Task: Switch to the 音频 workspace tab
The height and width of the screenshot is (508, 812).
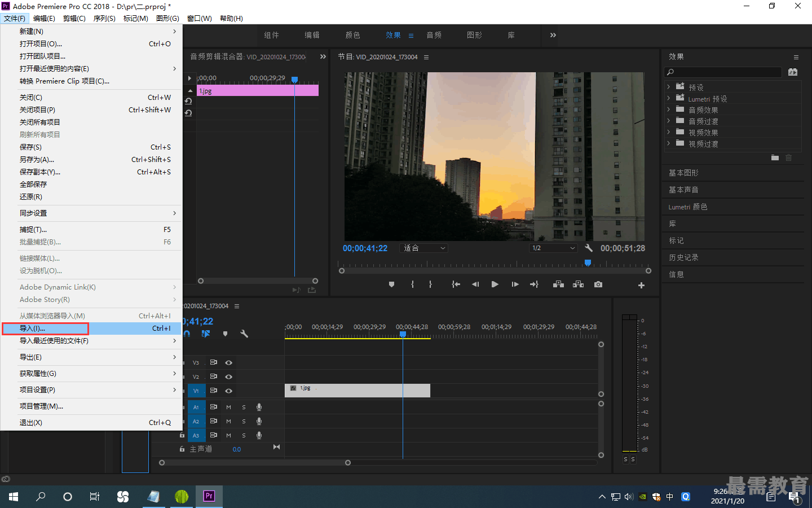Action: (x=434, y=35)
